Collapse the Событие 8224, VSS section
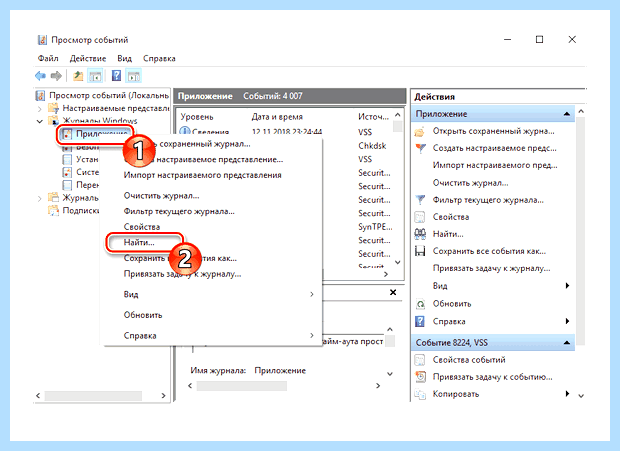Image resolution: width=620 pixels, height=451 pixels. coord(567,342)
